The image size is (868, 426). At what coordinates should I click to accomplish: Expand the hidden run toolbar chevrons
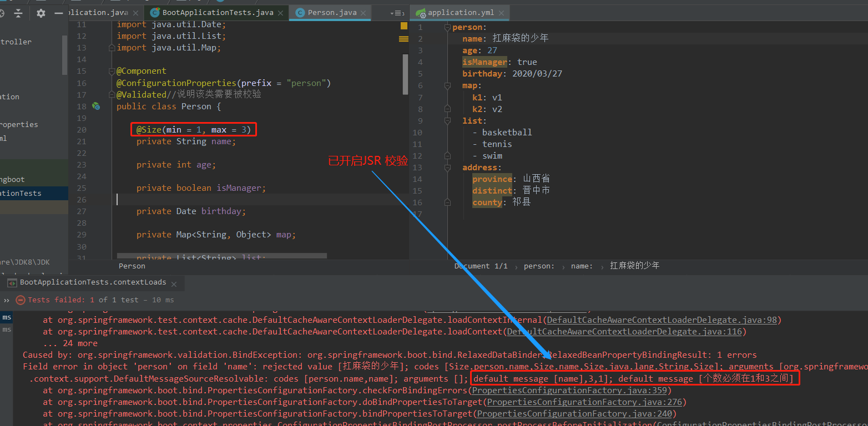7,300
